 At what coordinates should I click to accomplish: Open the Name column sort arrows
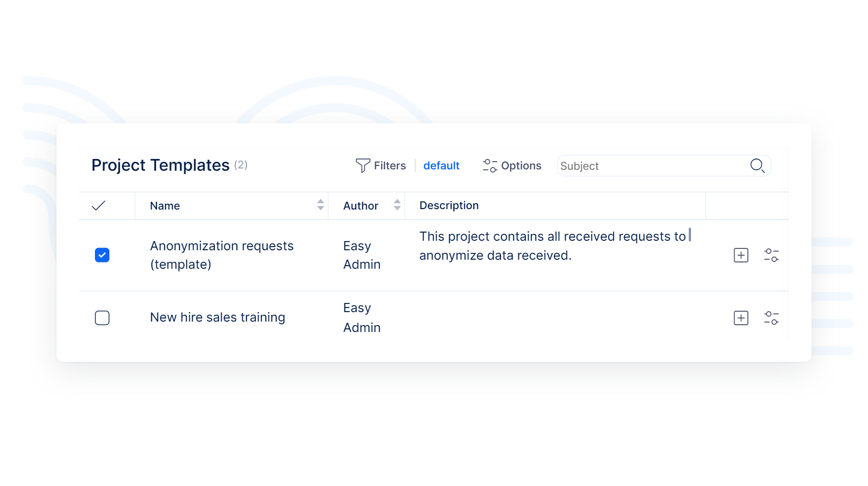(x=321, y=206)
